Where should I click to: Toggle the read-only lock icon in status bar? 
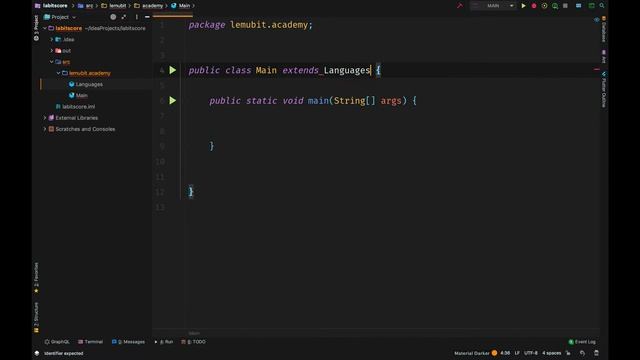click(568, 353)
